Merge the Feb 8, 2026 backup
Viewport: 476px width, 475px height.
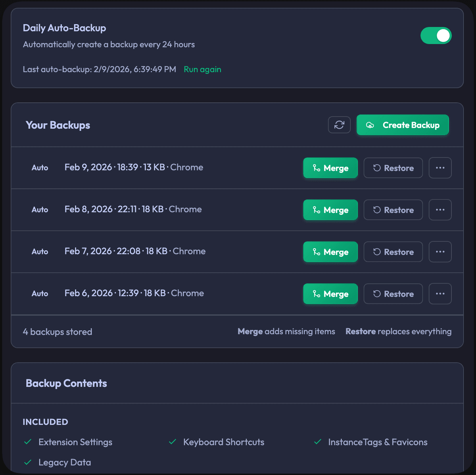coord(330,210)
